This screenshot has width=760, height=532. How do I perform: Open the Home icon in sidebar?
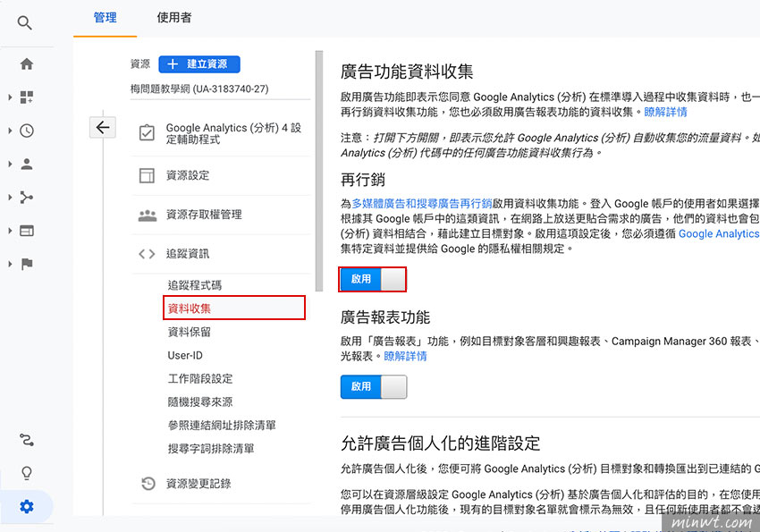(27, 64)
